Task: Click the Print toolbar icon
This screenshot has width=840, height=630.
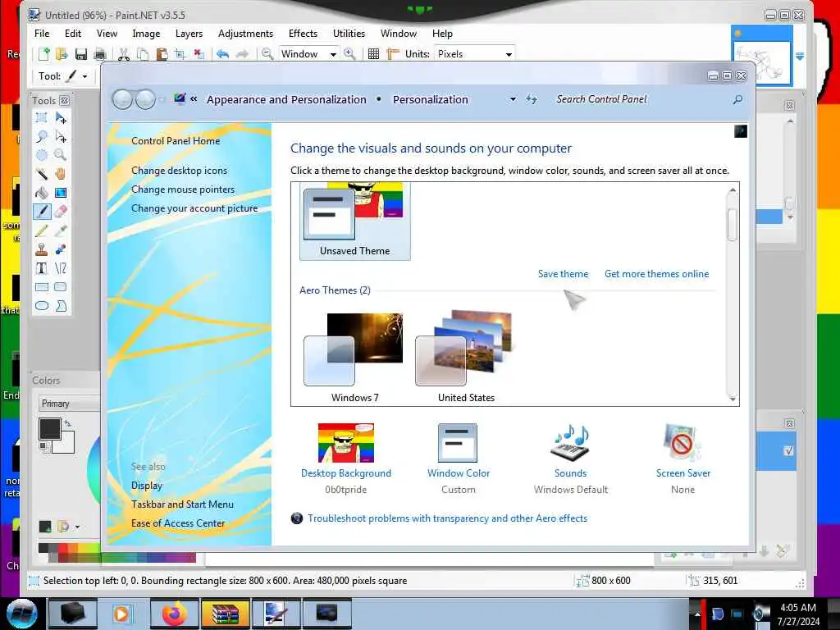Action: pos(99,53)
